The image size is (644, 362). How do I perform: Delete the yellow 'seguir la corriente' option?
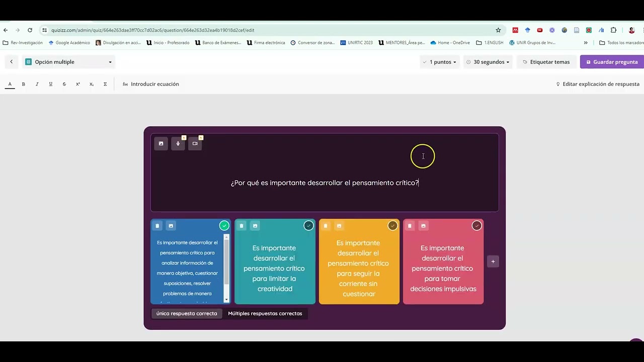point(326,226)
